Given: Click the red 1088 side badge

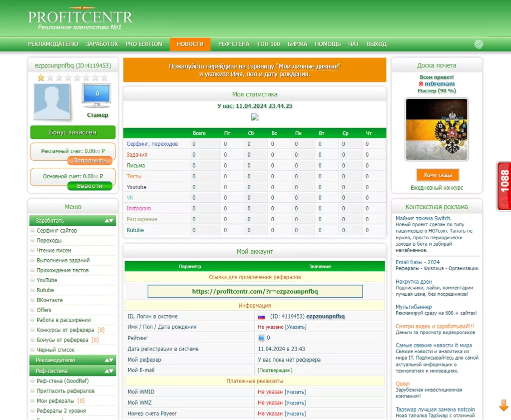Looking at the screenshot, I should pyautogui.click(x=504, y=186).
